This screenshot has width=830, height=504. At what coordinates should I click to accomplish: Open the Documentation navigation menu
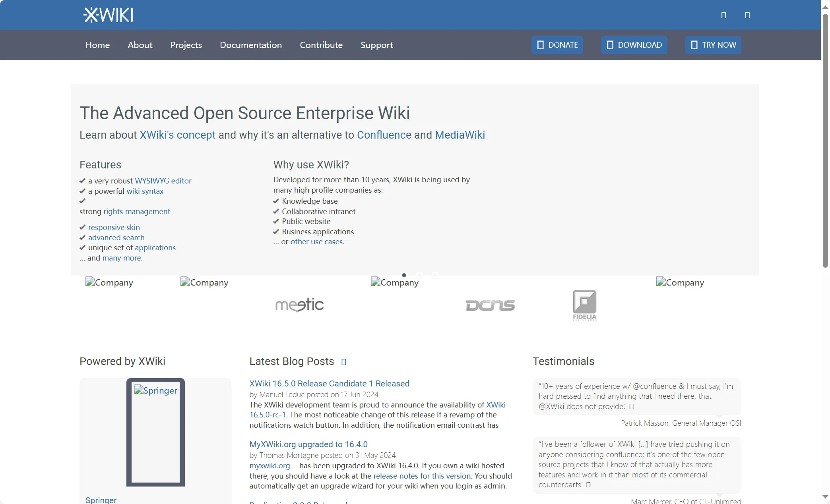(251, 45)
